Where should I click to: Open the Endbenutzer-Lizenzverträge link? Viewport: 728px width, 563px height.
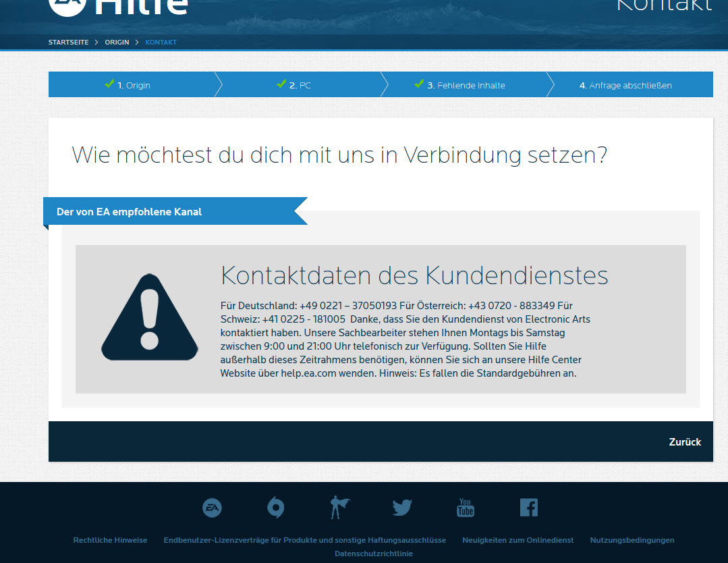coord(304,540)
